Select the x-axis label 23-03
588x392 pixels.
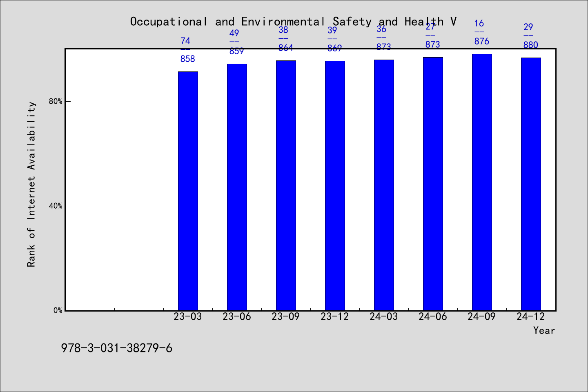coord(188,316)
